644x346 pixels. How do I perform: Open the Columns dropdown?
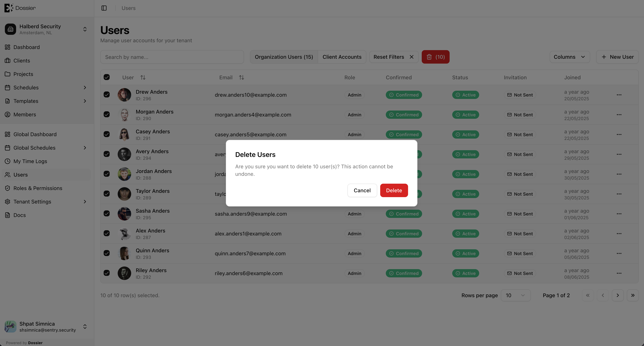click(570, 57)
